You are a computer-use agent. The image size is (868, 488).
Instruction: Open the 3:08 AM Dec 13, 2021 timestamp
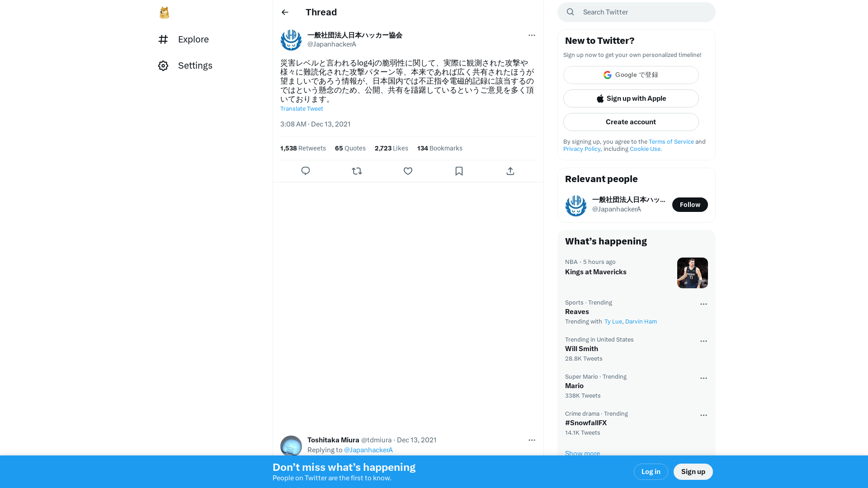(x=316, y=124)
